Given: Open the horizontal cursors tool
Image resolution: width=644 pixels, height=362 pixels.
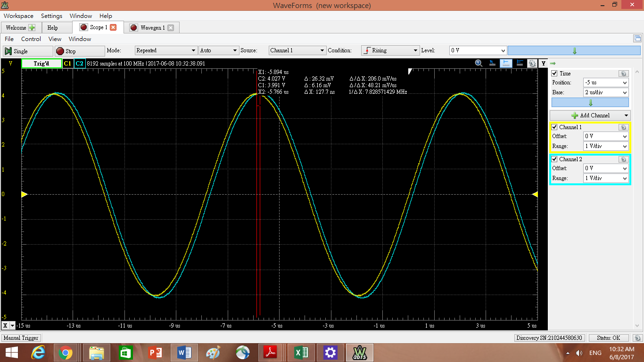Looking at the screenshot, I should (520, 63).
